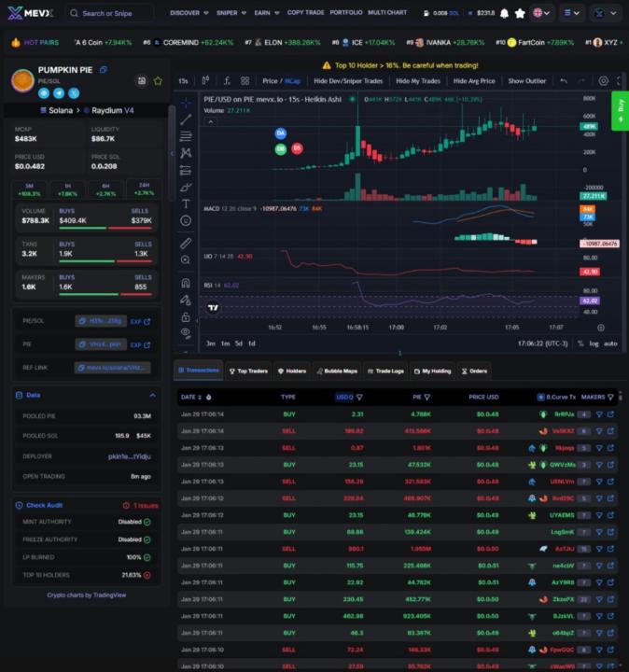The image size is (629, 672).
Task: Copy the PUMPKIN PIE token address
Action: [x=104, y=69]
